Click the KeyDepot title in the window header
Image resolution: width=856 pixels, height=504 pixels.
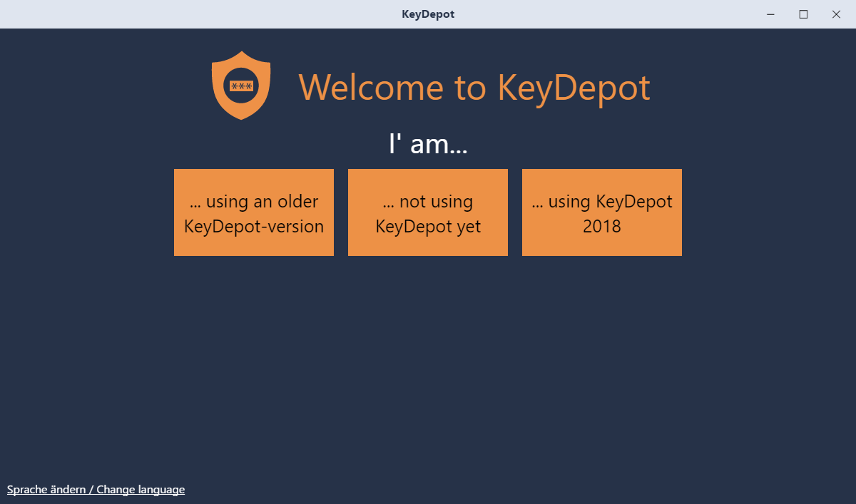428,14
